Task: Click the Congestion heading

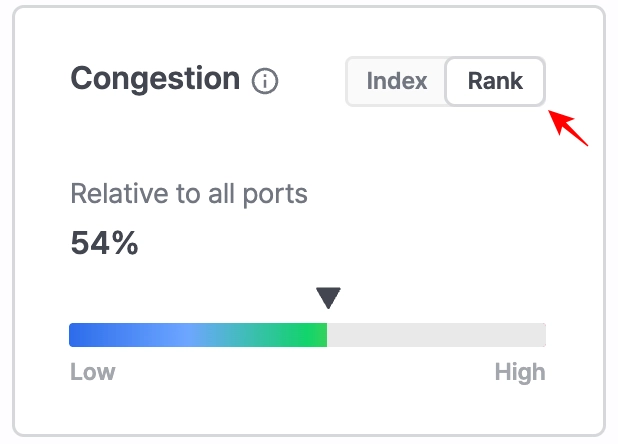Action: (155, 79)
